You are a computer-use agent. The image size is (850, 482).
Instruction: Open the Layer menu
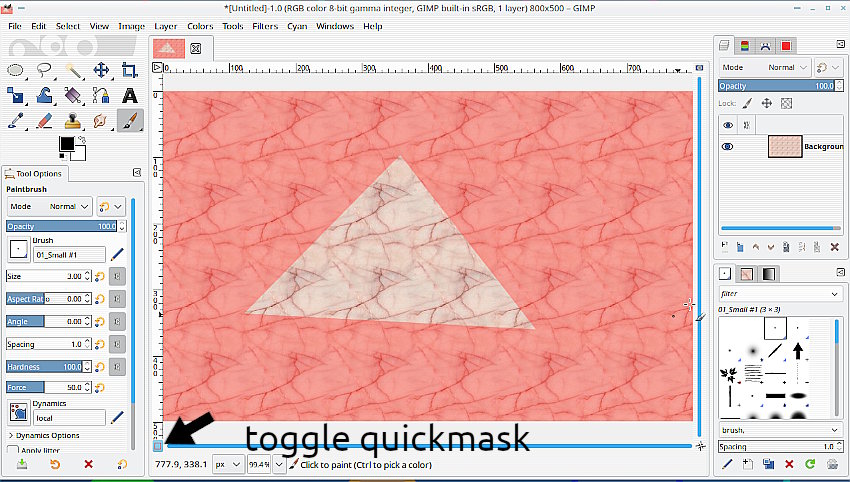point(165,26)
